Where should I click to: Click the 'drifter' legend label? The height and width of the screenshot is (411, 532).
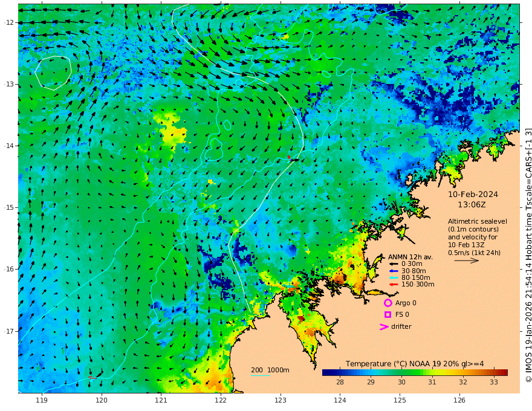click(401, 326)
